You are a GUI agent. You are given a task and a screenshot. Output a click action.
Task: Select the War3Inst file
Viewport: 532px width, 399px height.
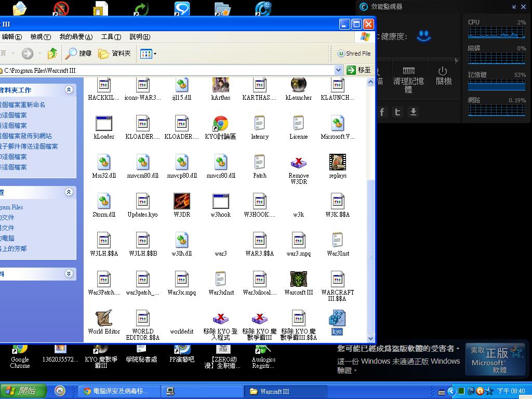click(x=338, y=240)
